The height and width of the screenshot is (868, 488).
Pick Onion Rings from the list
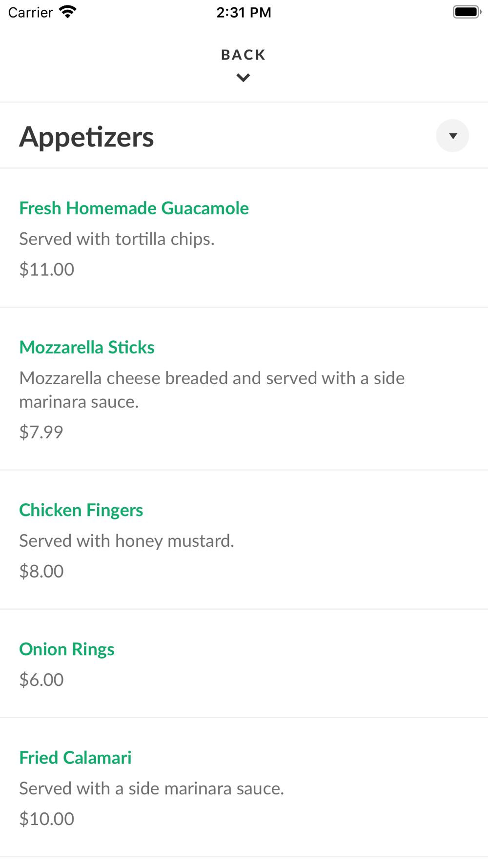(x=67, y=649)
